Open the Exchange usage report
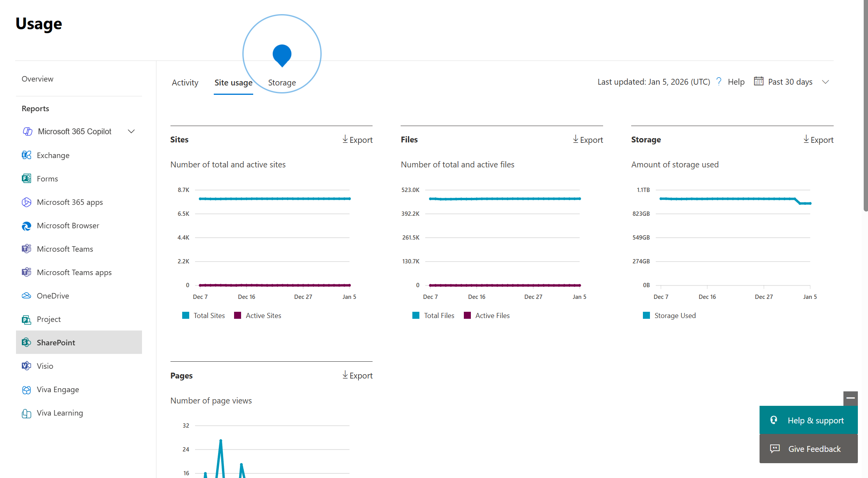This screenshot has height=478, width=868. click(x=53, y=155)
